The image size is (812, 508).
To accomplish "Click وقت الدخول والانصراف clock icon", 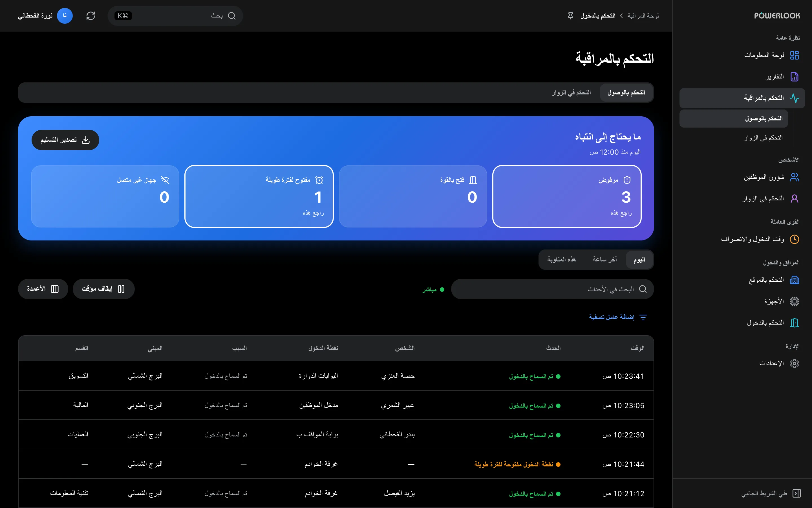I will [x=794, y=239].
